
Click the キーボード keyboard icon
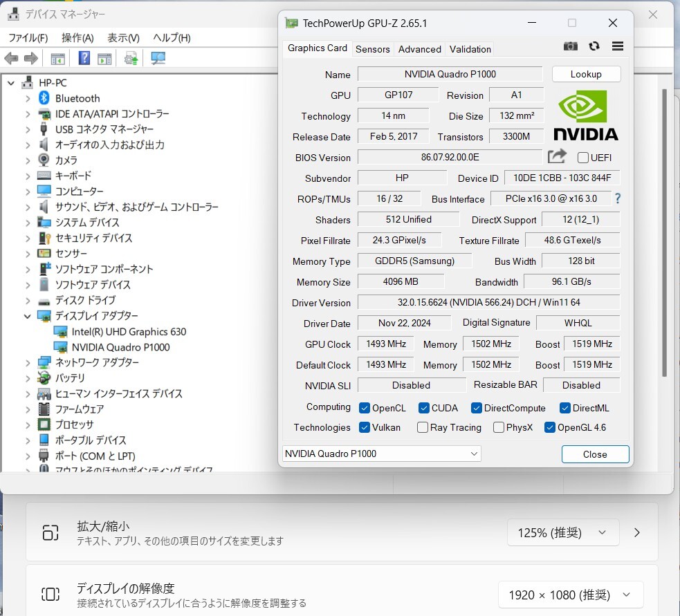point(44,176)
